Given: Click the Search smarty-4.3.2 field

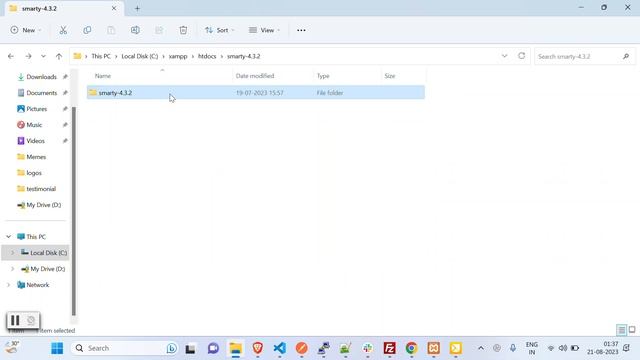Looking at the screenshot, I should [584, 56].
